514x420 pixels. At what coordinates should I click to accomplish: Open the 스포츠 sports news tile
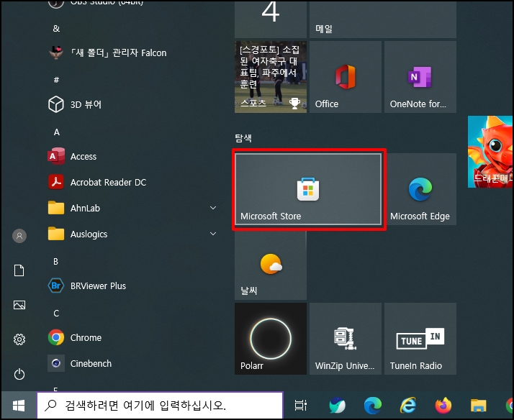pyautogui.click(x=271, y=77)
